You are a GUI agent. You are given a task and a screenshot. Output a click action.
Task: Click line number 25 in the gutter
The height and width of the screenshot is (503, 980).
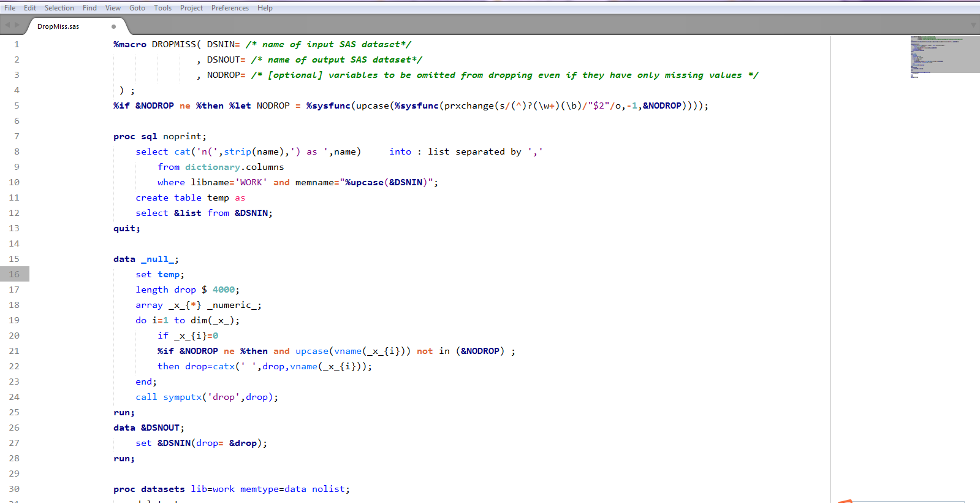[x=14, y=412]
